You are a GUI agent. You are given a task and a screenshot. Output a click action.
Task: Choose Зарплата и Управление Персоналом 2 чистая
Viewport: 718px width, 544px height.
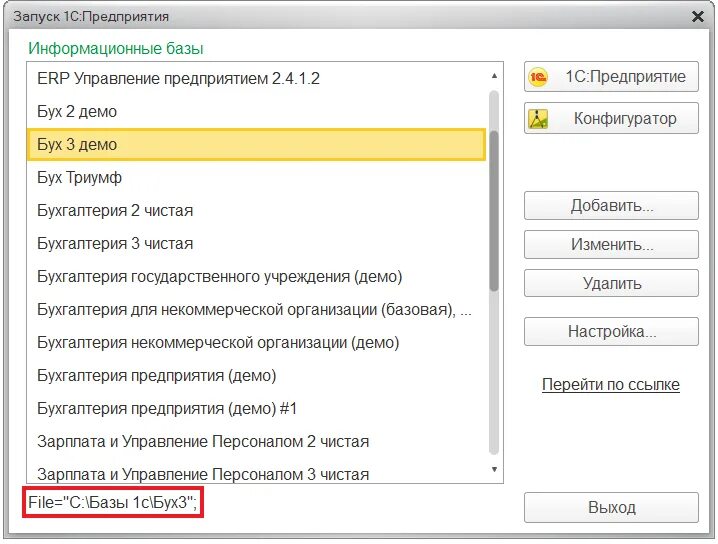tap(256, 441)
